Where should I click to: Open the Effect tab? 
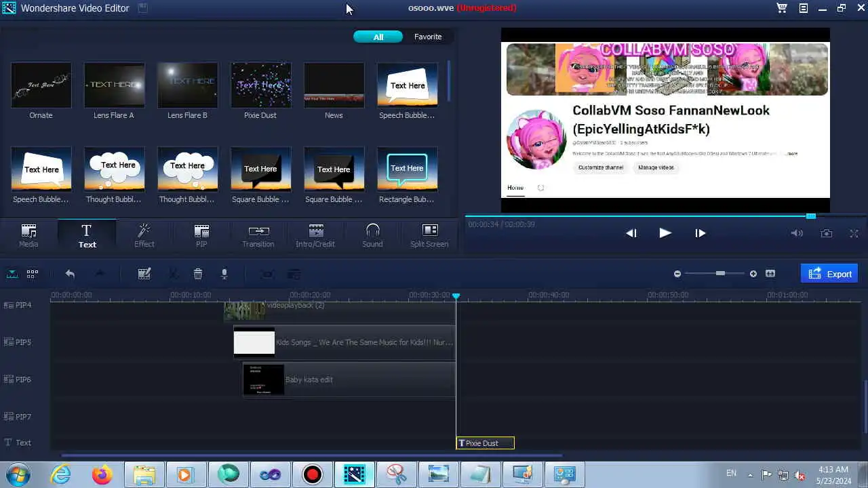click(144, 235)
